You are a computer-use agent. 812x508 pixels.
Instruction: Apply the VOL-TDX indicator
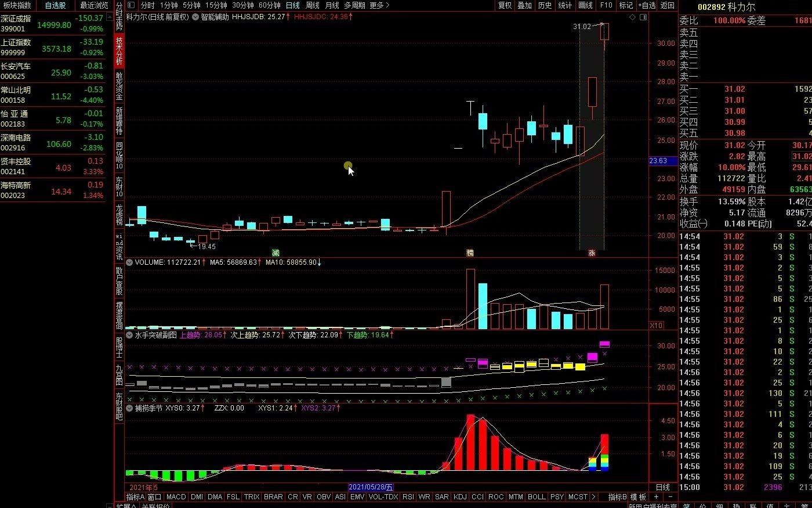383,497
